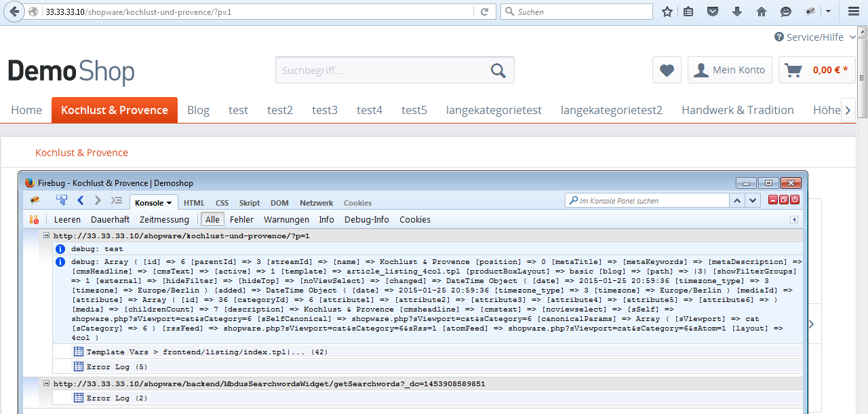Collapse Firebug side panel arrow
The width and height of the screenshot is (868, 414).
coord(794,220)
